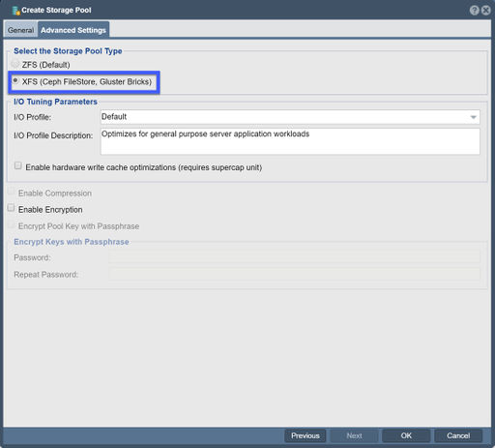Click the OK button
This screenshot has width=495, height=448.
pyautogui.click(x=406, y=435)
